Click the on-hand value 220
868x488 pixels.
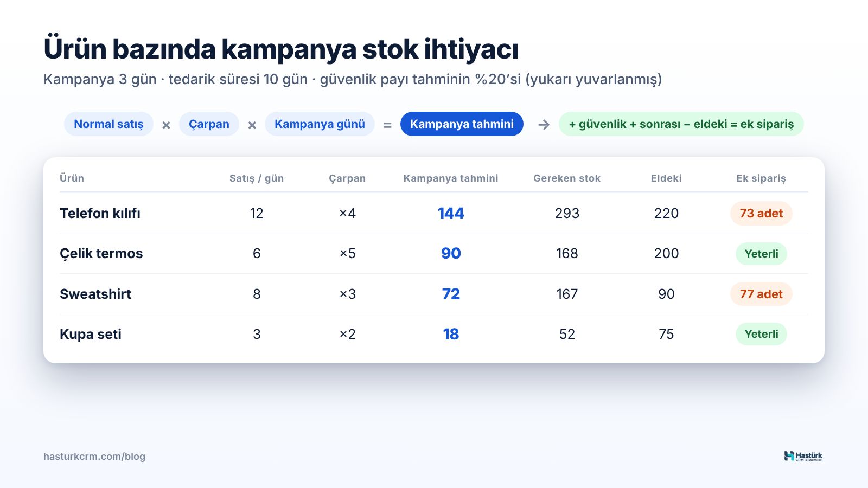point(666,213)
